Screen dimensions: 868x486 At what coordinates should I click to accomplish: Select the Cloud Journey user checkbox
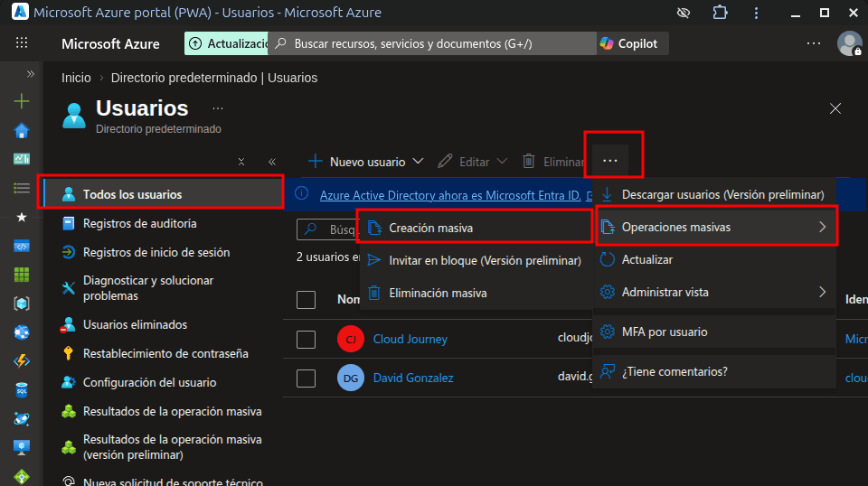[306, 339]
